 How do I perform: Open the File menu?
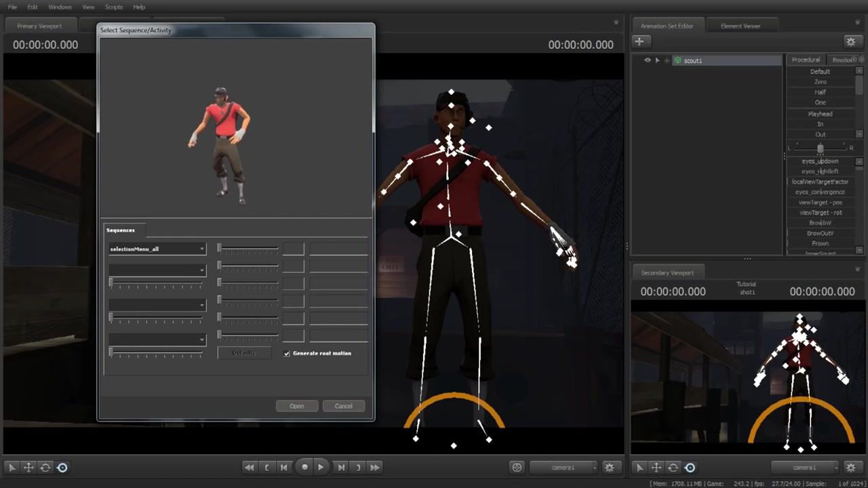(x=12, y=7)
